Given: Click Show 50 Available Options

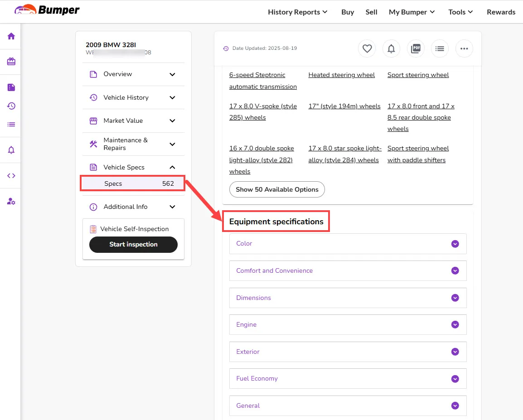Looking at the screenshot, I should point(277,189).
